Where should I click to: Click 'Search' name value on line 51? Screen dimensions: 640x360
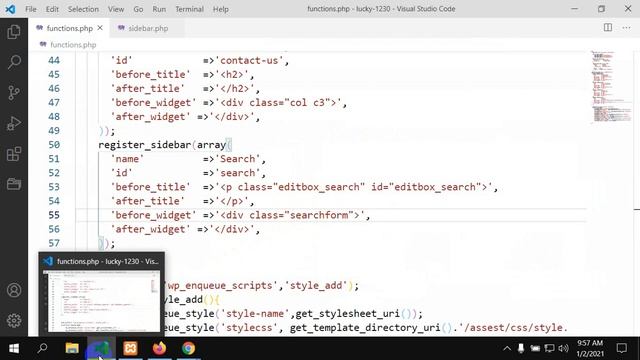[x=238, y=159]
